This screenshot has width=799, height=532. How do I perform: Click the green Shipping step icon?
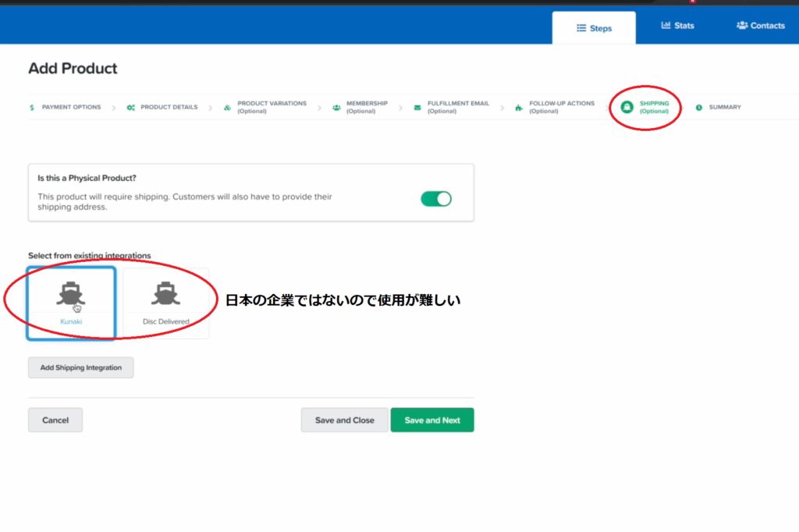[627, 107]
